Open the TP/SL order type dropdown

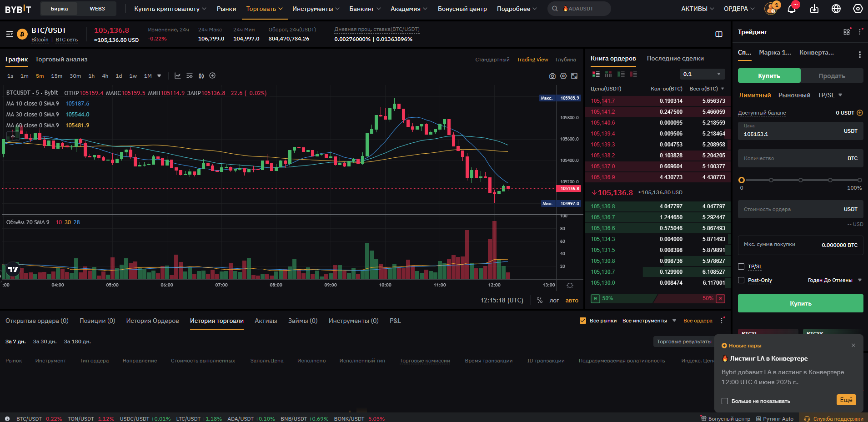tap(830, 95)
